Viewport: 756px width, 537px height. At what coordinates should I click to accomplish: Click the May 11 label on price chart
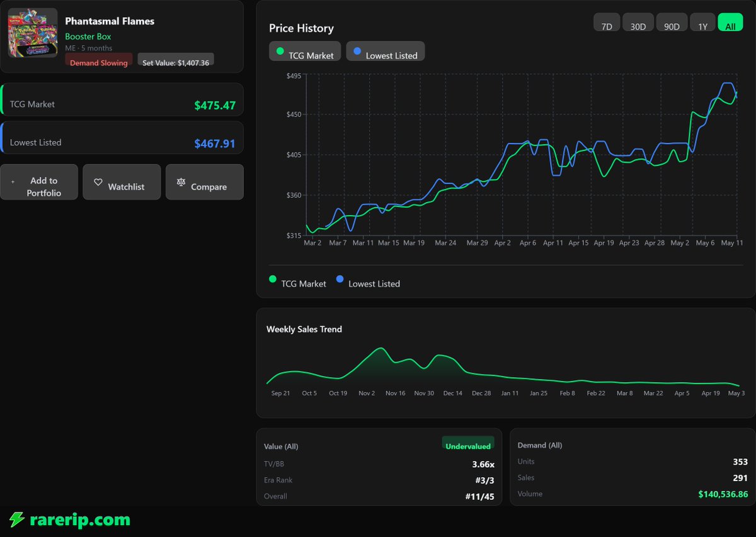pos(731,242)
